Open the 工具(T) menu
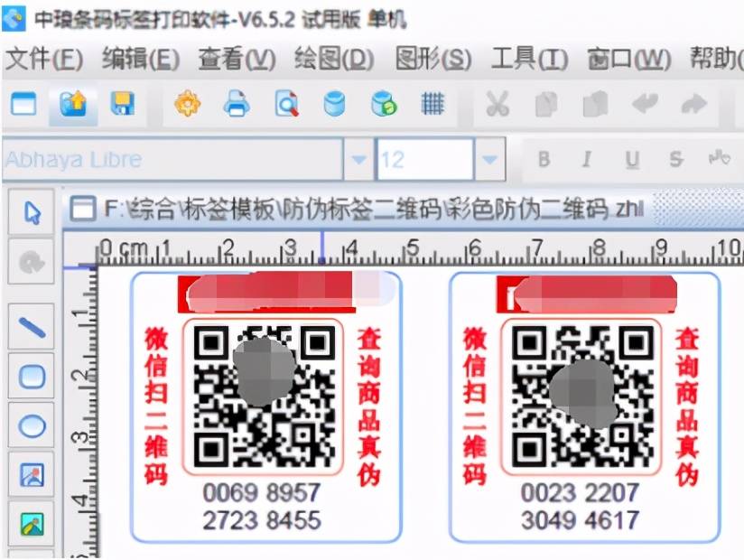The width and height of the screenshot is (744, 560). click(x=529, y=59)
